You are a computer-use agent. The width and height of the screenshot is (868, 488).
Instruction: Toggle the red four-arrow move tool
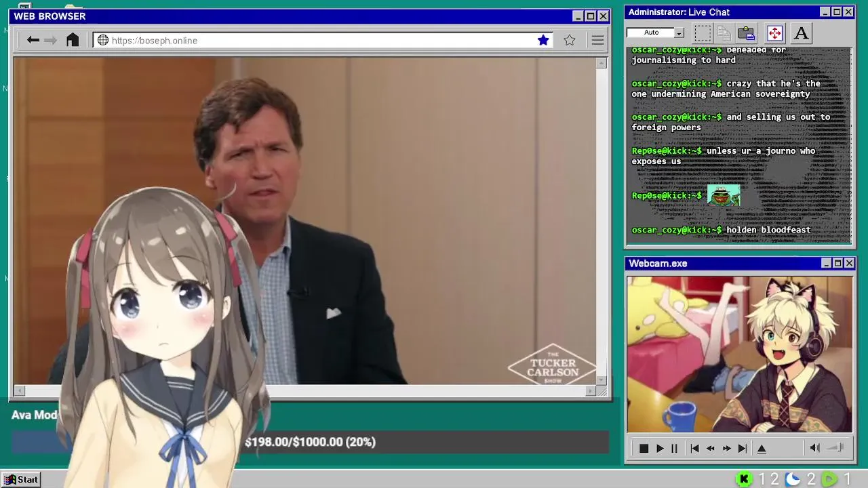pos(774,33)
